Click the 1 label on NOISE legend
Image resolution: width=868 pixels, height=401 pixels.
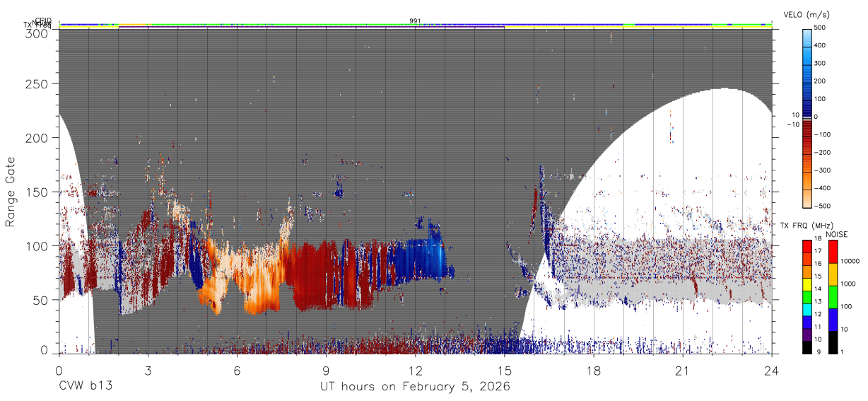pyautogui.click(x=842, y=351)
